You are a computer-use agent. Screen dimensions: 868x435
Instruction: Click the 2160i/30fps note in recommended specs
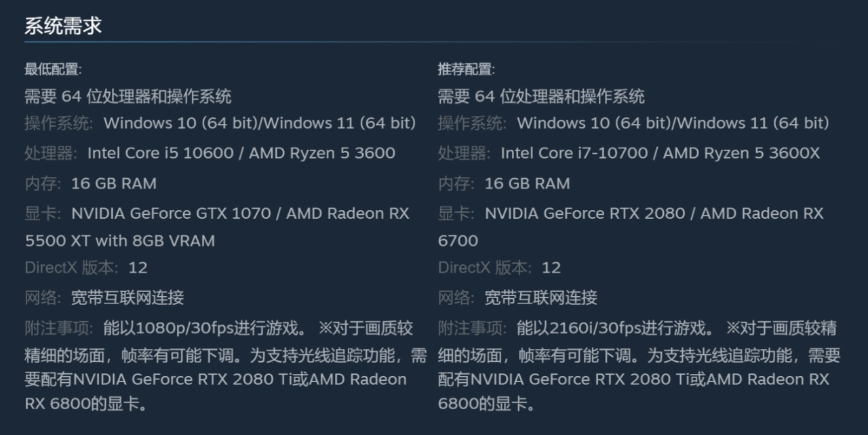tap(597, 329)
